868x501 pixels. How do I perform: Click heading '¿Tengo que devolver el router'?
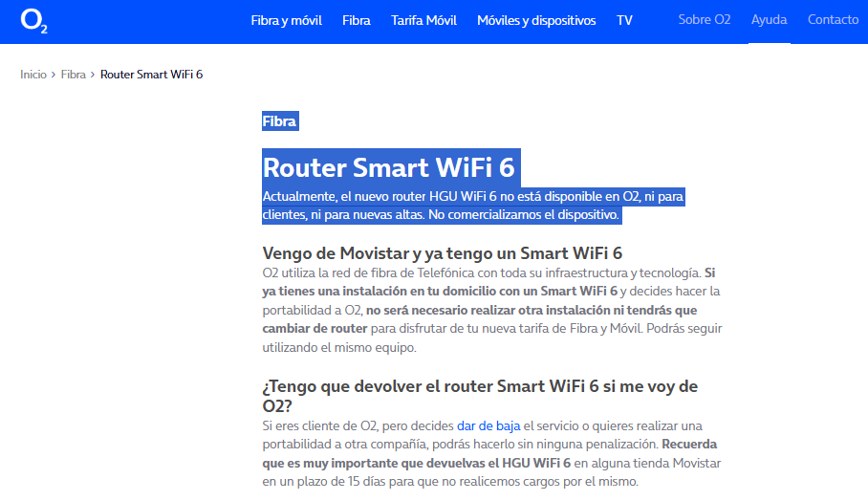pos(492,387)
